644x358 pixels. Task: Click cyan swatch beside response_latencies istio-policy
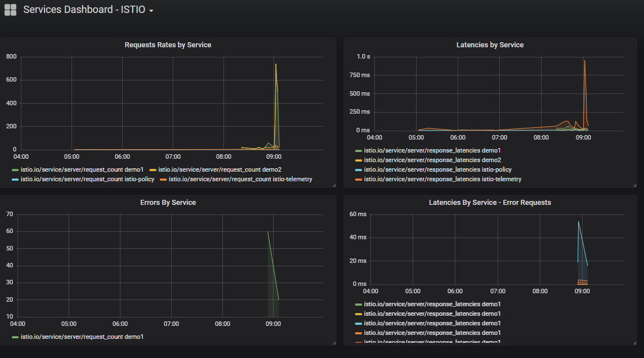(359, 170)
